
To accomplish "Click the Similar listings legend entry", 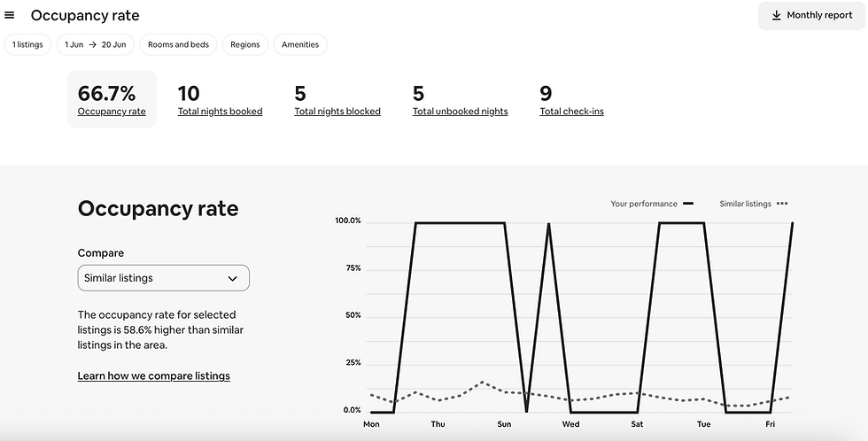I will coord(754,204).
